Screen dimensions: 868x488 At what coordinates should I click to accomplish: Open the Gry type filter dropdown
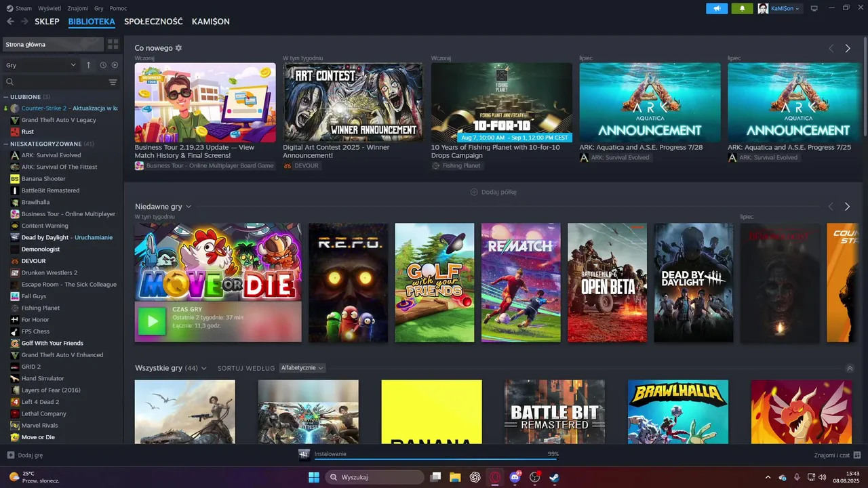coord(41,65)
